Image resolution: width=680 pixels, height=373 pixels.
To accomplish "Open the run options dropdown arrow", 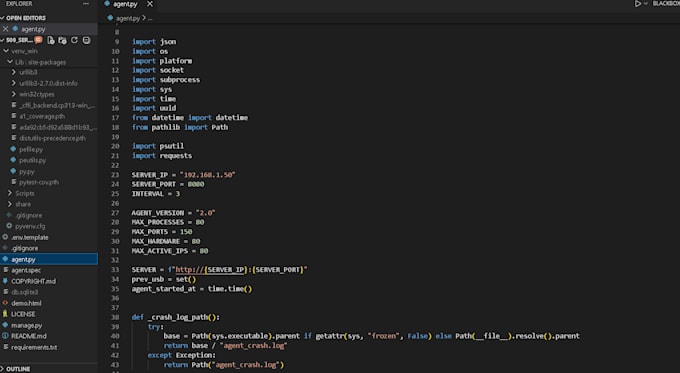I will (645, 3).
